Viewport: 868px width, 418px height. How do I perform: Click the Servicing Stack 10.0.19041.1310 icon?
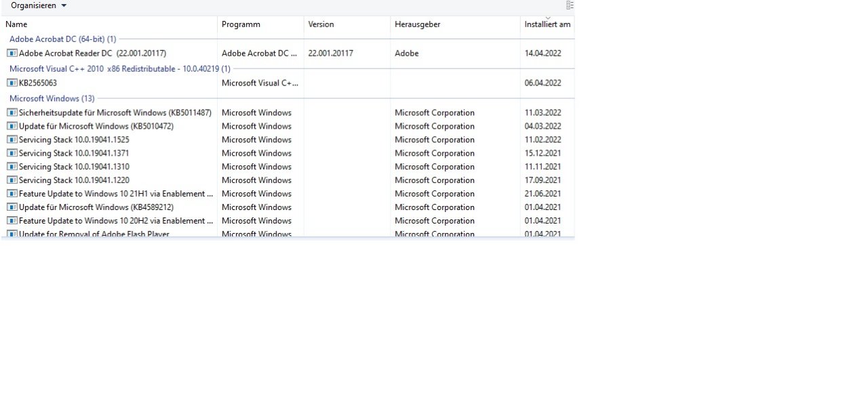tap(12, 167)
